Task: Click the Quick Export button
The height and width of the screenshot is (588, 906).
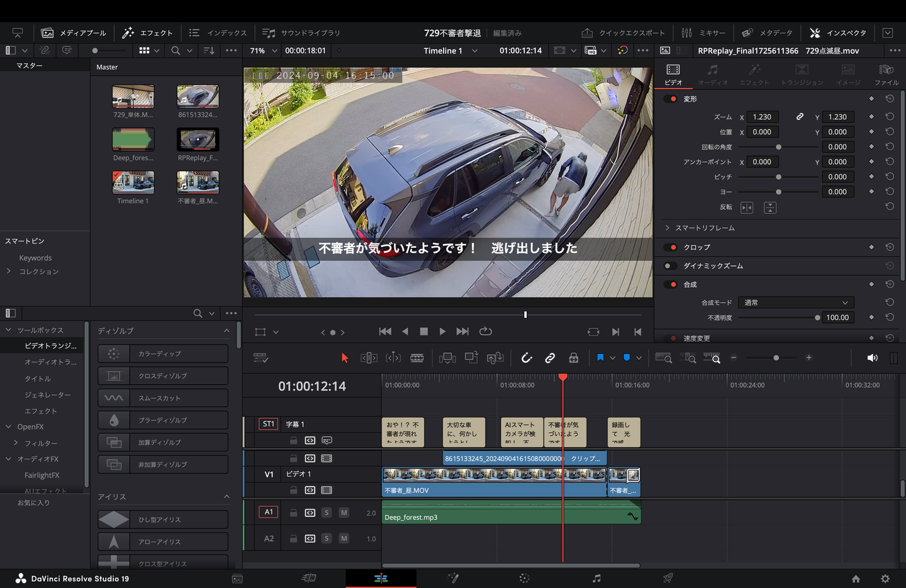Action: pos(623,33)
